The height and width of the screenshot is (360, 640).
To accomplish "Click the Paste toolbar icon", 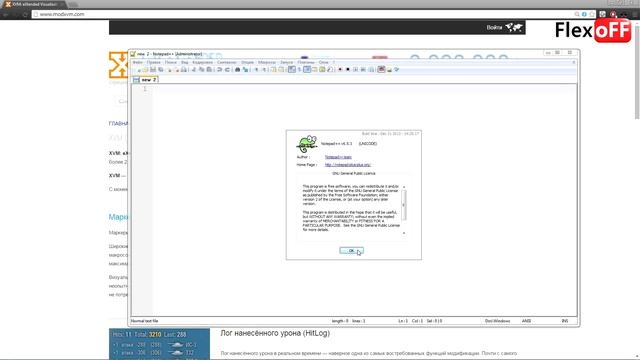I will coord(209,70).
